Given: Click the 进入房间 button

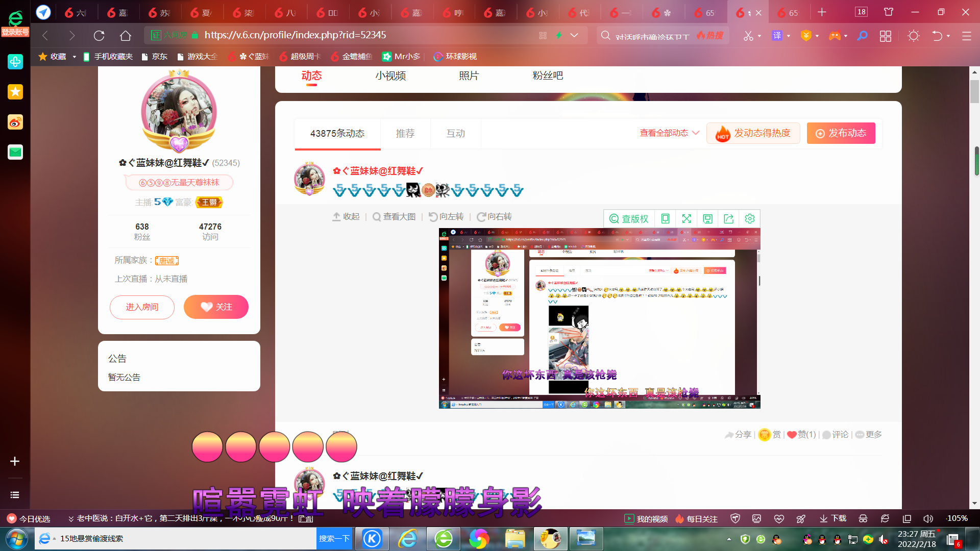Looking at the screenshot, I should click(x=142, y=307).
